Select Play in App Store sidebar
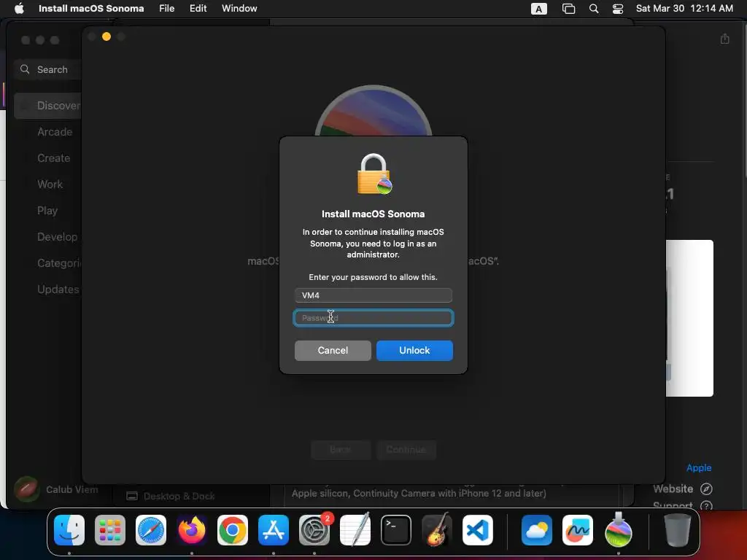The image size is (747, 560). pos(47,211)
